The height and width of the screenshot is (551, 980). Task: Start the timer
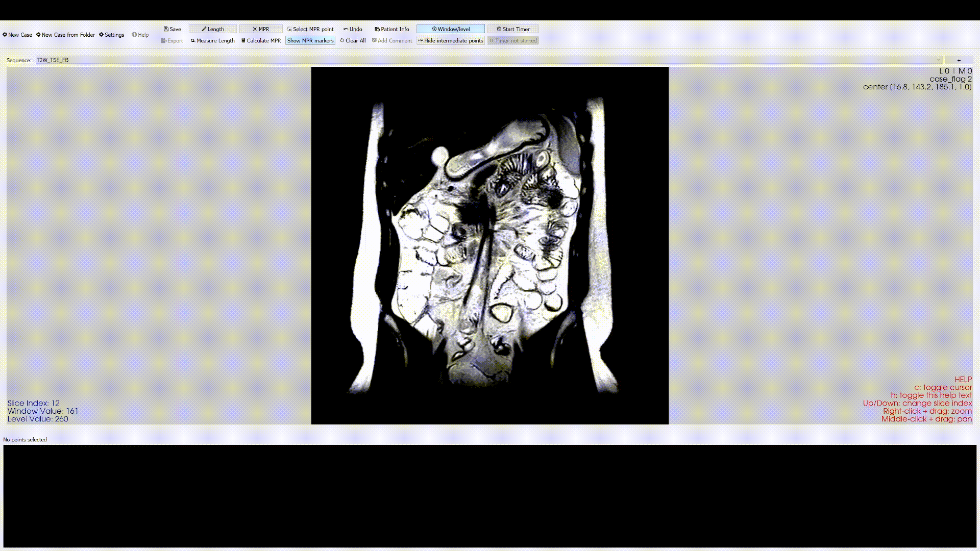pyautogui.click(x=513, y=29)
